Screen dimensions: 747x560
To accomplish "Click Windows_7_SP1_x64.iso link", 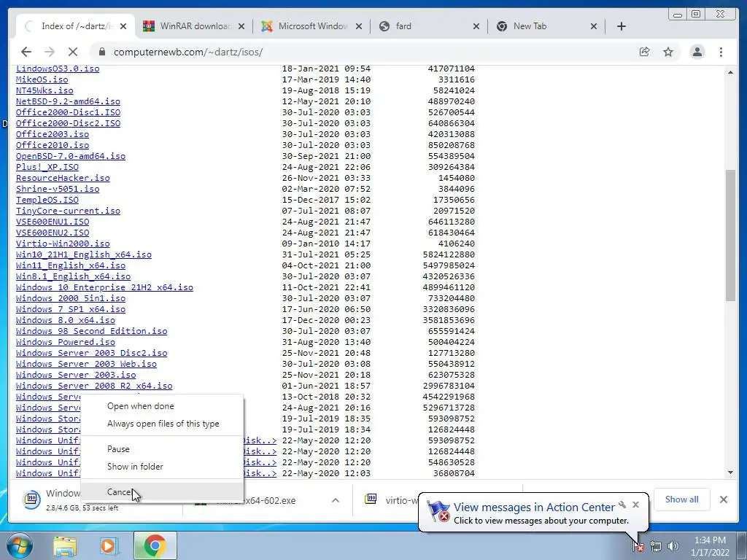I will click(x=71, y=309).
